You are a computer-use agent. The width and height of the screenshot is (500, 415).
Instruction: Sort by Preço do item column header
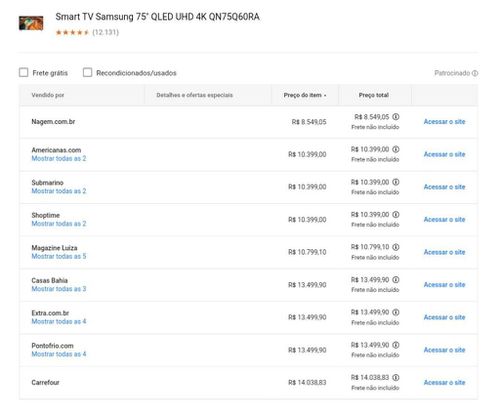tap(305, 95)
